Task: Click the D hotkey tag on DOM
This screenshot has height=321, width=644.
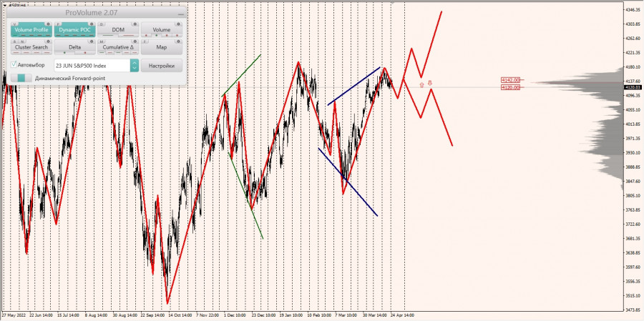Action: [102, 24]
